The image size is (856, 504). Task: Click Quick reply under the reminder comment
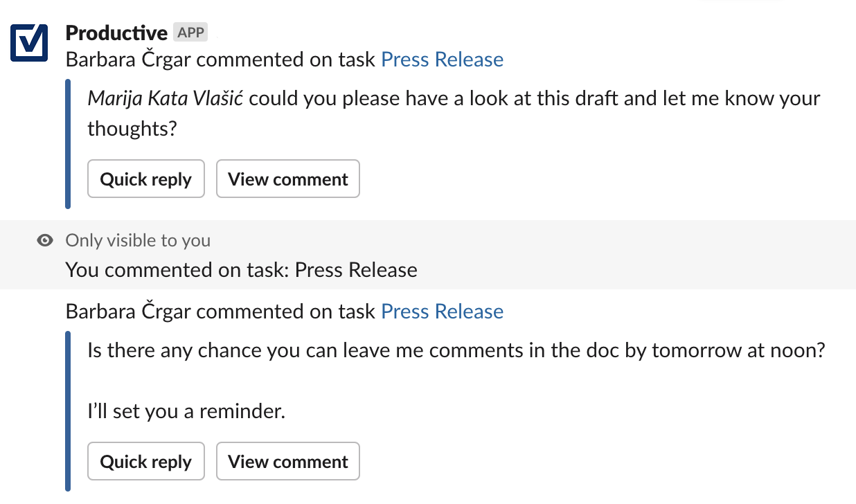146,462
